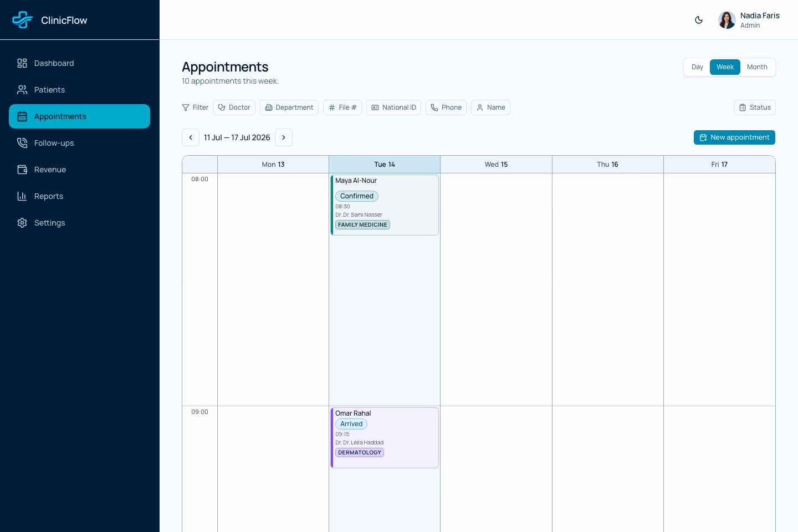Open the Follow-ups page
798x532 pixels.
[79, 143]
